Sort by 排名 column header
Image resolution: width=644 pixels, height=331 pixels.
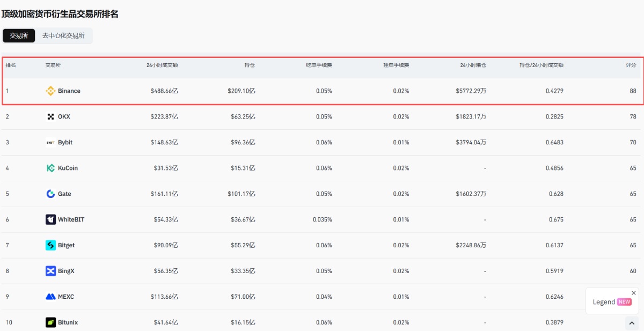pos(11,65)
